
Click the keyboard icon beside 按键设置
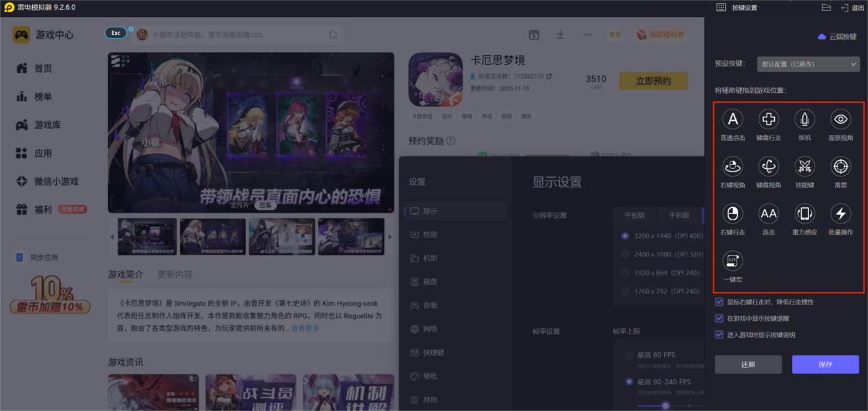tap(721, 8)
